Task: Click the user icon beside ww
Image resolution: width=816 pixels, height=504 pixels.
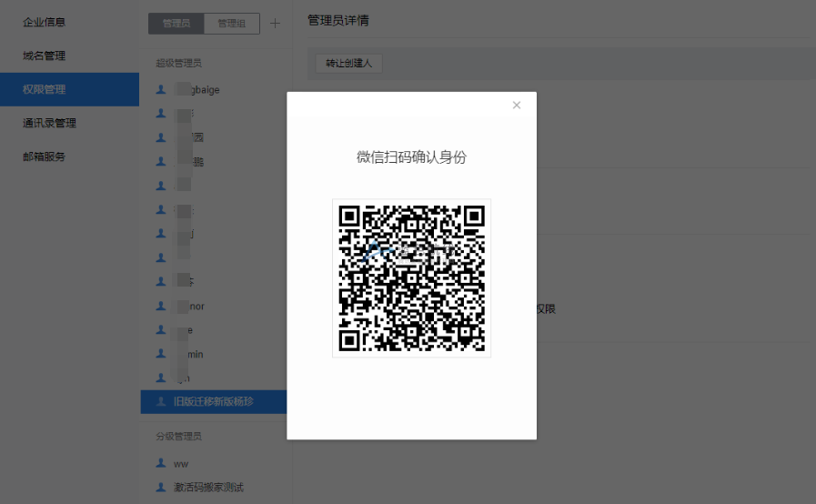Action: (x=161, y=463)
